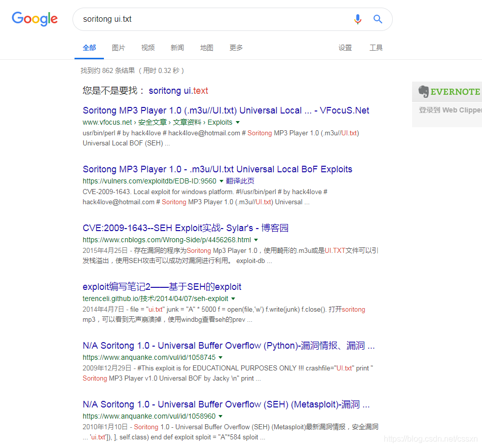This screenshot has width=482, height=448.
Task: Switch to the 图片 tab
Action: pos(119,48)
